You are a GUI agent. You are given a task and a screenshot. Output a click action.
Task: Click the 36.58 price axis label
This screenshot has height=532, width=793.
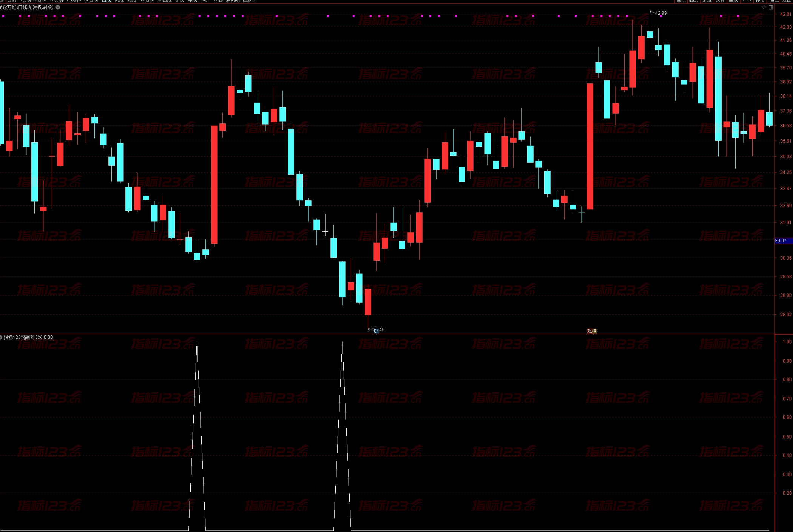[x=786, y=126]
